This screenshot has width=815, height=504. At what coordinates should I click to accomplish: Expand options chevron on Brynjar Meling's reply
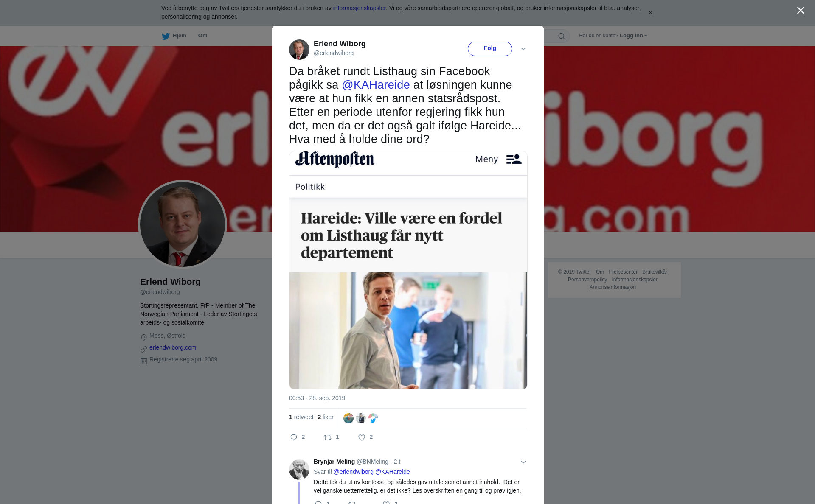523,462
